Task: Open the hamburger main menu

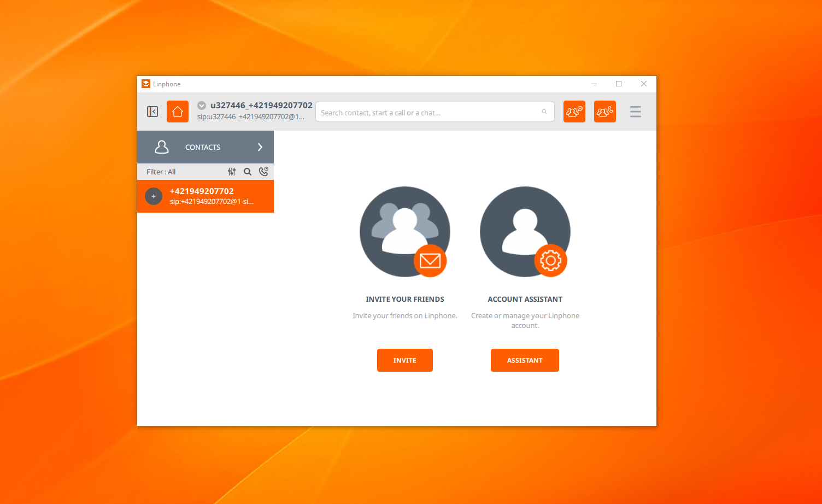Action: [x=635, y=112]
